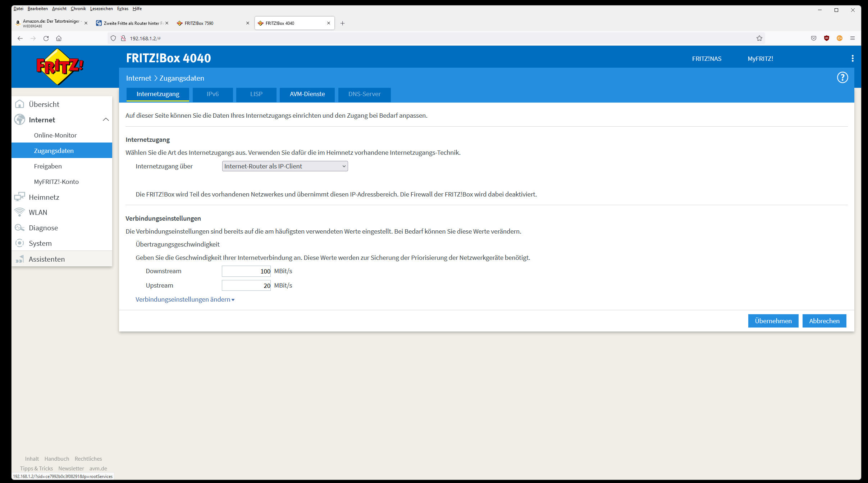Click the System gear icon
Screen dimensions: 868x483
click(19, 243)
